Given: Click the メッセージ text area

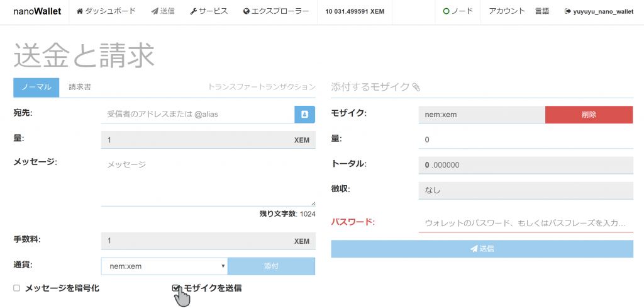Looking at the screenshot, I should 208,181.
